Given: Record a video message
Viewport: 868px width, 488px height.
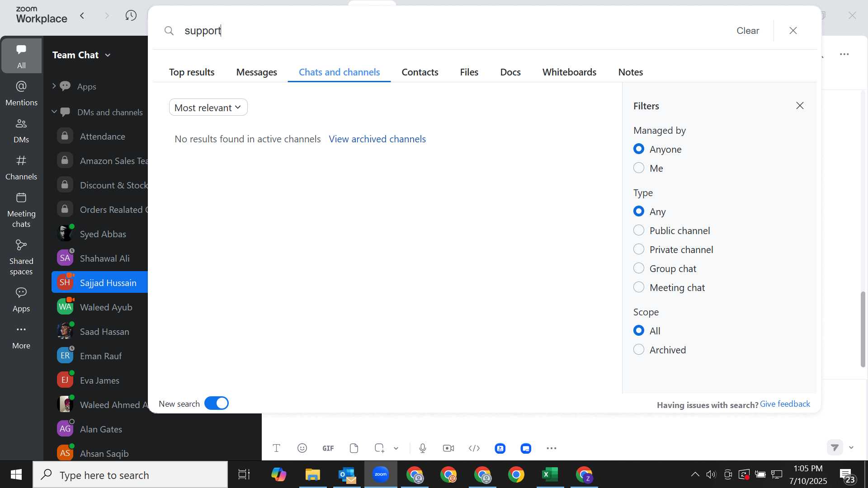Looking at the screenshot, I should tap(448, 448).
